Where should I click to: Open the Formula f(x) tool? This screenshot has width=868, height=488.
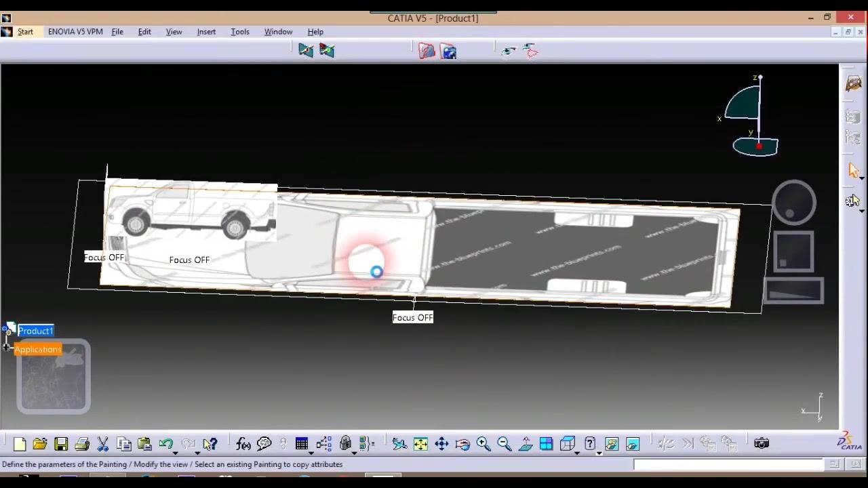[243, 444]
